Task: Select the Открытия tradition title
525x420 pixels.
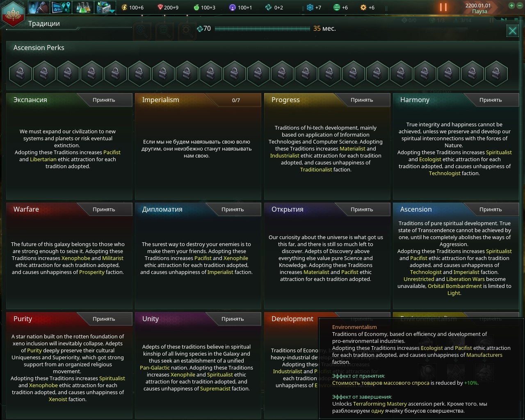Action: [x=288, y=209]
